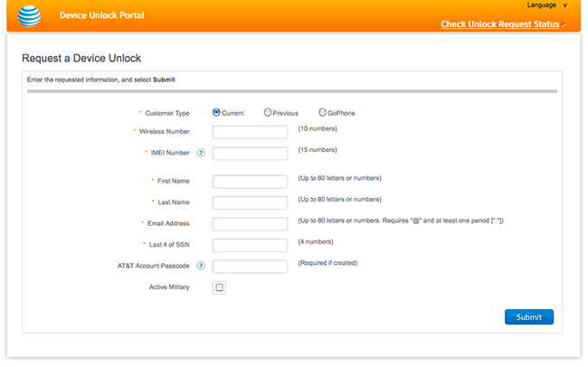588x367 pixels.
Task: Click the (10 numbers) hint text
Action: (318, 129)
